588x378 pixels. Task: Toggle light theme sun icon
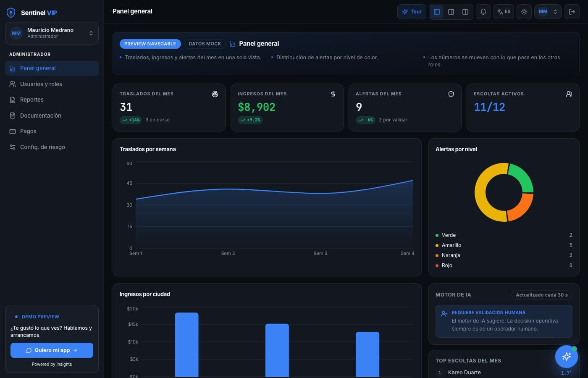pyautogui.click(x=524, y=12)
